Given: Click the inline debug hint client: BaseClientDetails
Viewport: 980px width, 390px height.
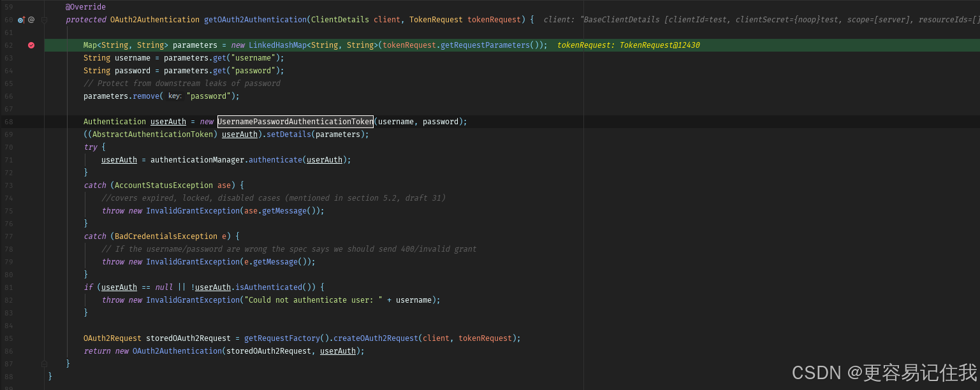Looking at the screenshot, I should pos(761,20).
